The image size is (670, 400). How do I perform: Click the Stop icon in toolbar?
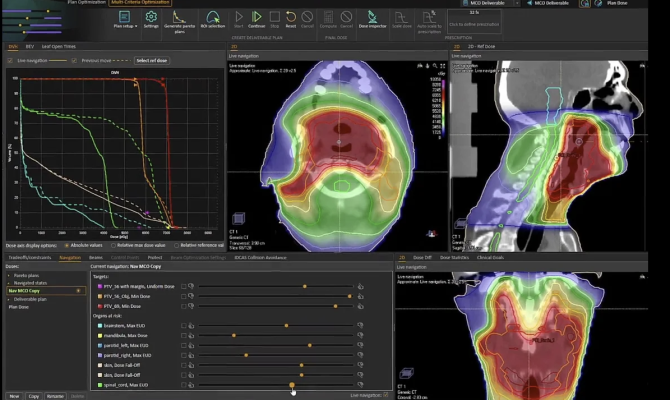click(x=274, y=18)
